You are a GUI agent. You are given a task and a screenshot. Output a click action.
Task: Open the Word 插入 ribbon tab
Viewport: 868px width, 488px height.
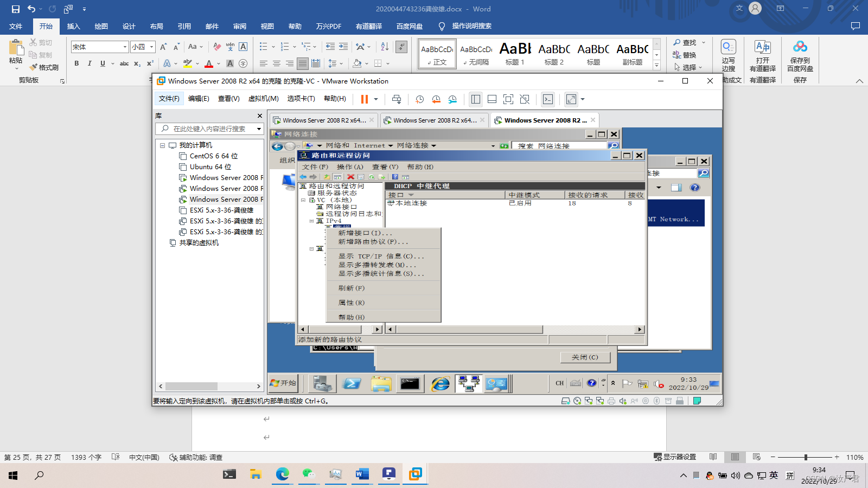73,26
